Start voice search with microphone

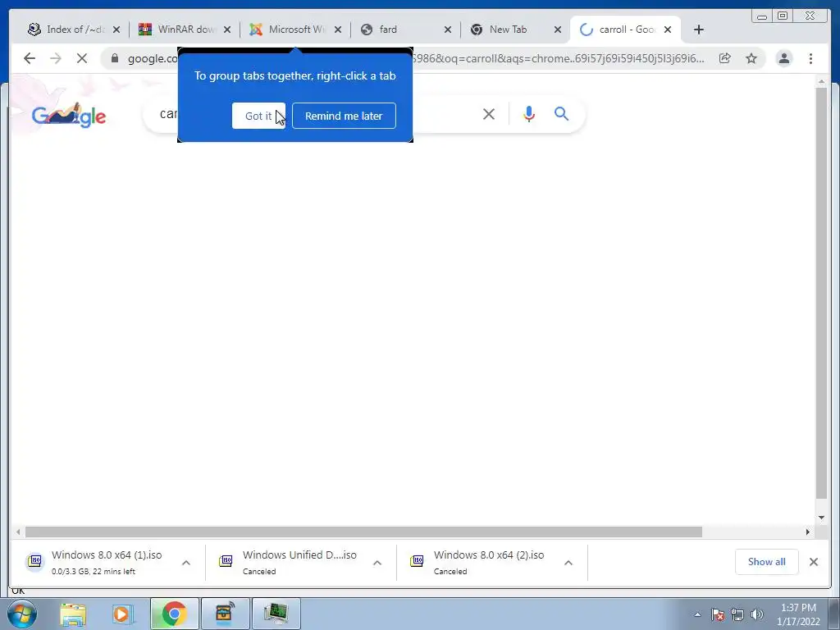click(529, 114)
